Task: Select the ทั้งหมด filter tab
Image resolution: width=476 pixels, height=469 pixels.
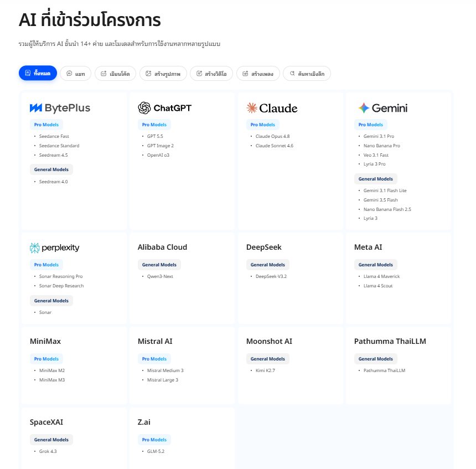Action: (38, 73)
